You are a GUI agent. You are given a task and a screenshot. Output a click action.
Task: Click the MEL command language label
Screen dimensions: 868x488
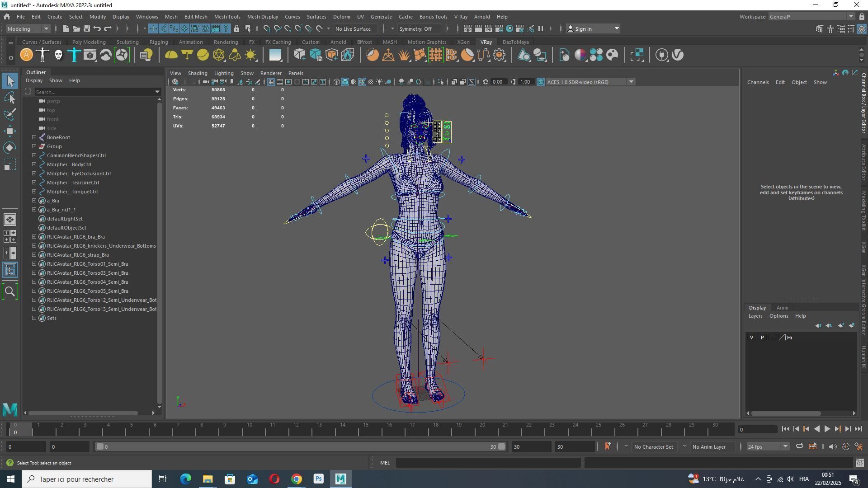click(385, 463)
